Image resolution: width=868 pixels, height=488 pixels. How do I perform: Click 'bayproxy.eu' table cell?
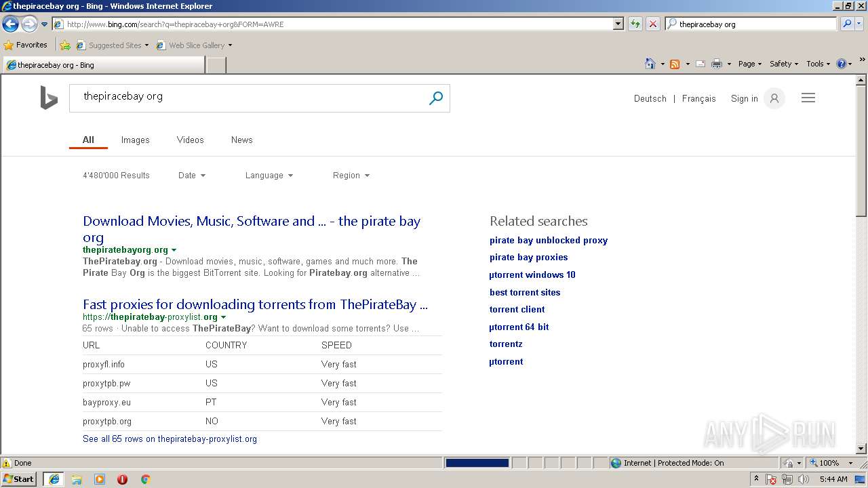tap(106, 402)
